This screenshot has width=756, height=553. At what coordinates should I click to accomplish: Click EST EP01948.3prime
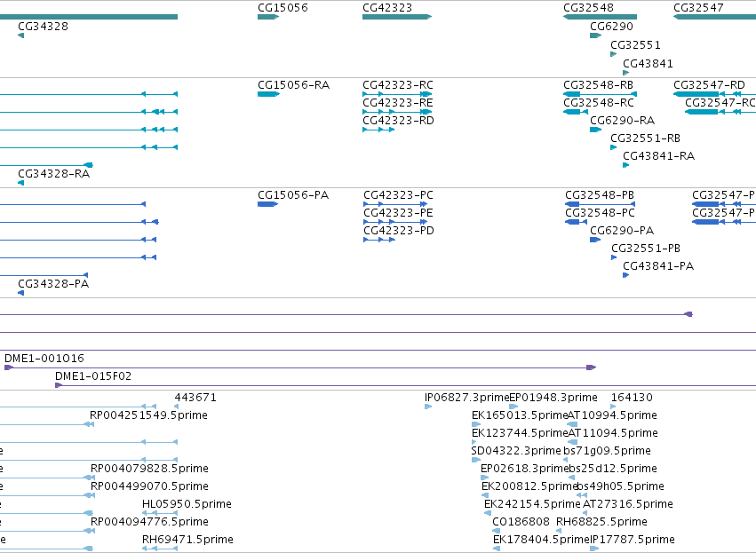click(553, 398)
